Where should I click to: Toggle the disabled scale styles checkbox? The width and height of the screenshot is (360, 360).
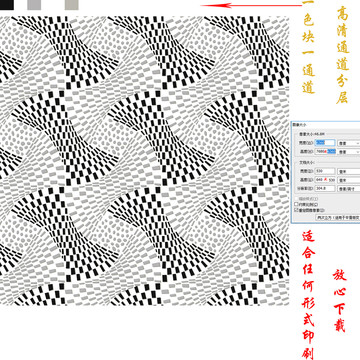pyautogui.click(x=296, y=199)
